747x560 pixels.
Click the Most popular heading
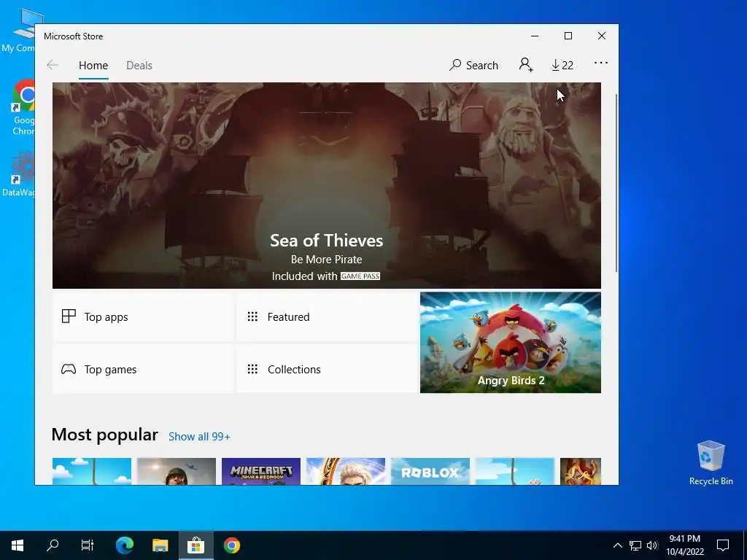tap(105, 435)
